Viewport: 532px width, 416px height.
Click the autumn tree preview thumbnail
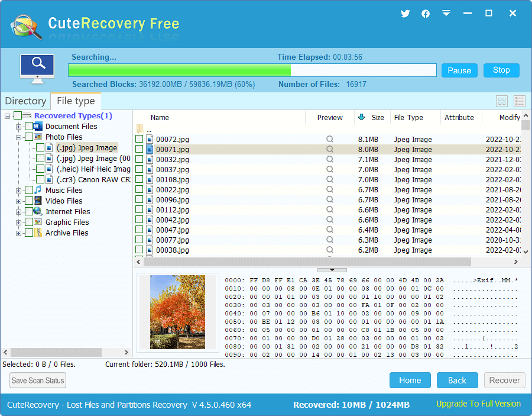pyautogui.click(x=177, y=312)
